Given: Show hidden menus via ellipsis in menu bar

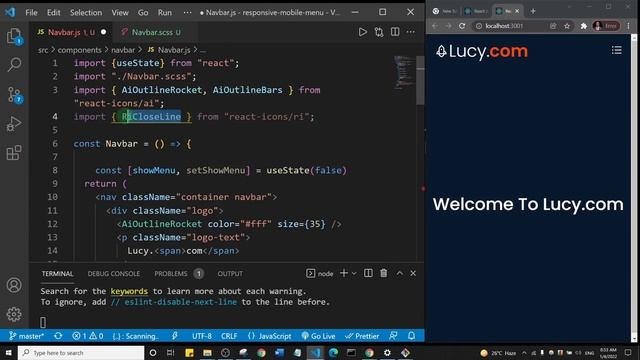Looking at the screenshot, I should point(187,13).
